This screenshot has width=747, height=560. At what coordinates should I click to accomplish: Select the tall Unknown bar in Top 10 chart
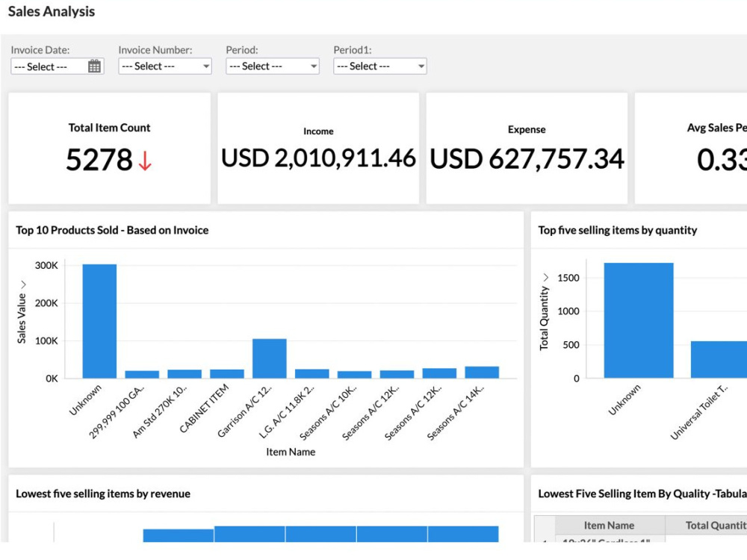pyautogui.click(x=99, y=321)
